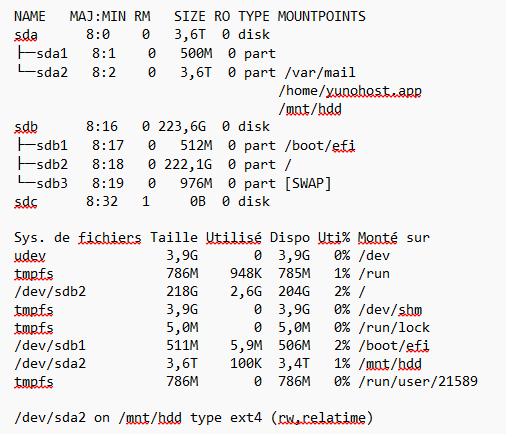Click the sdc disk name
Viewport: 506px width, 434px height.
tap(26, 202)
